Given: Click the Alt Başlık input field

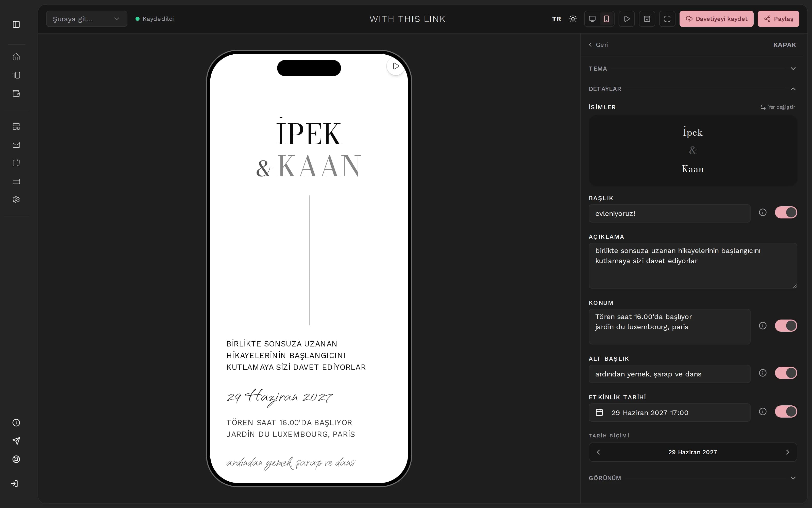Looking at the screenshot, I should click(669, 374).
